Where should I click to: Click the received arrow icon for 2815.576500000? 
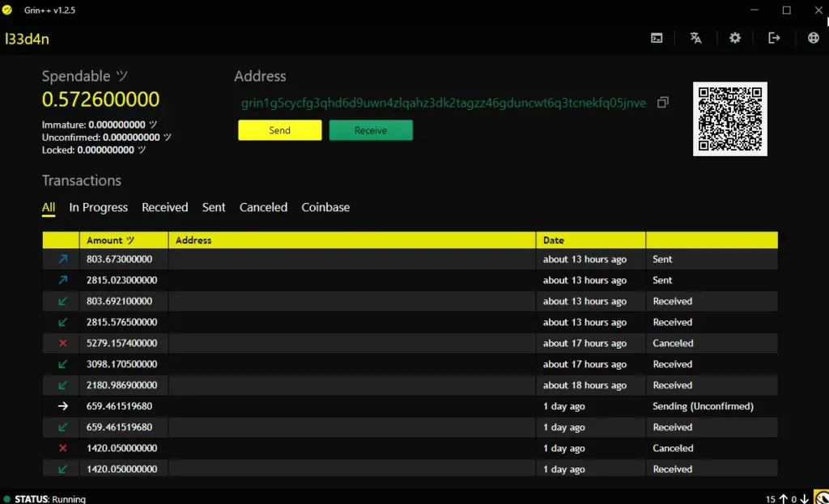[63, 322]
